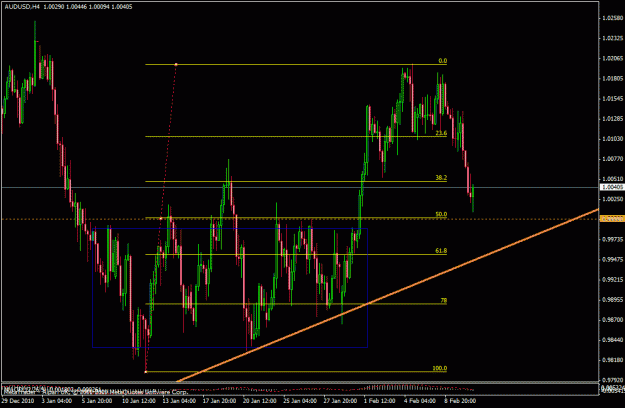Click the Fibonacci top anchor point at 0.0

click(x=176, y=64)
